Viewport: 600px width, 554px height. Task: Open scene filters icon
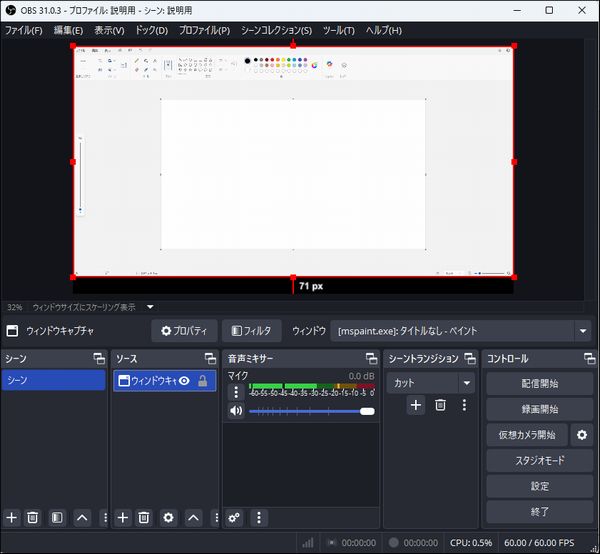[57, 518]
